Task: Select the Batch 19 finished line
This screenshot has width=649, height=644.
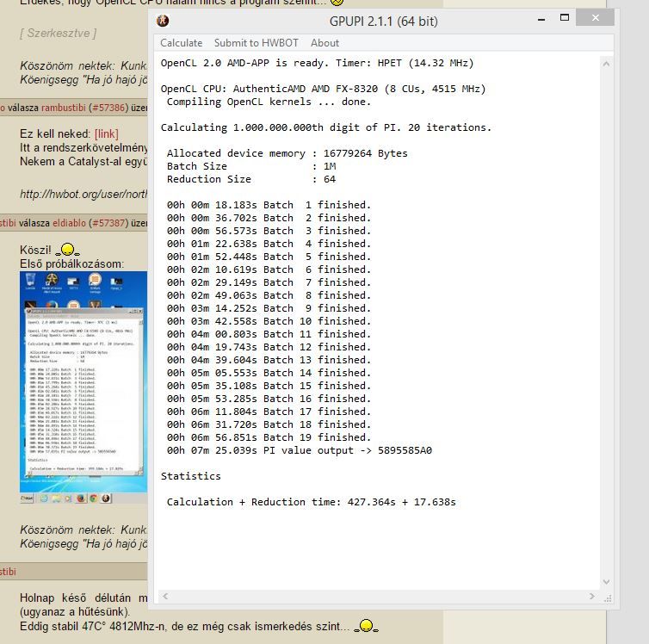Action: point(269,437)
